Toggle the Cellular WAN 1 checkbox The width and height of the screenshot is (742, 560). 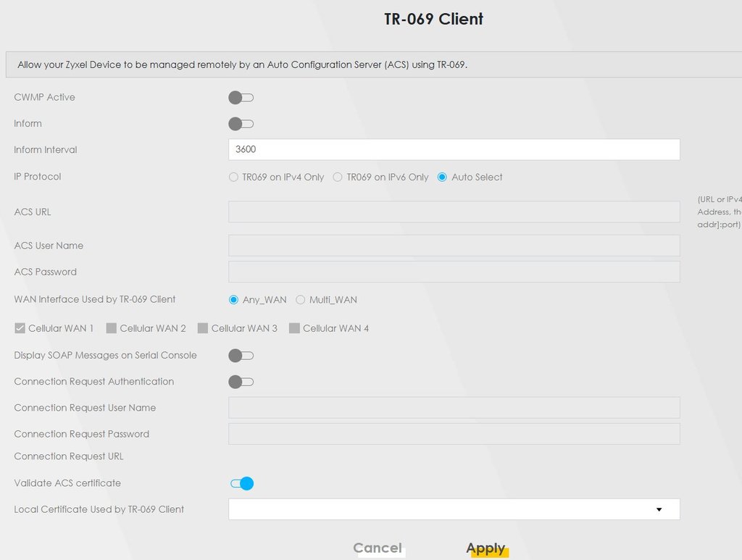point(20,328)
